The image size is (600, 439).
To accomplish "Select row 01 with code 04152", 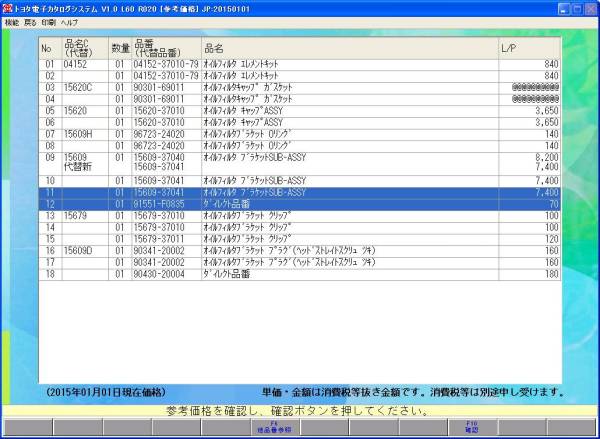I will coord(300,65).
